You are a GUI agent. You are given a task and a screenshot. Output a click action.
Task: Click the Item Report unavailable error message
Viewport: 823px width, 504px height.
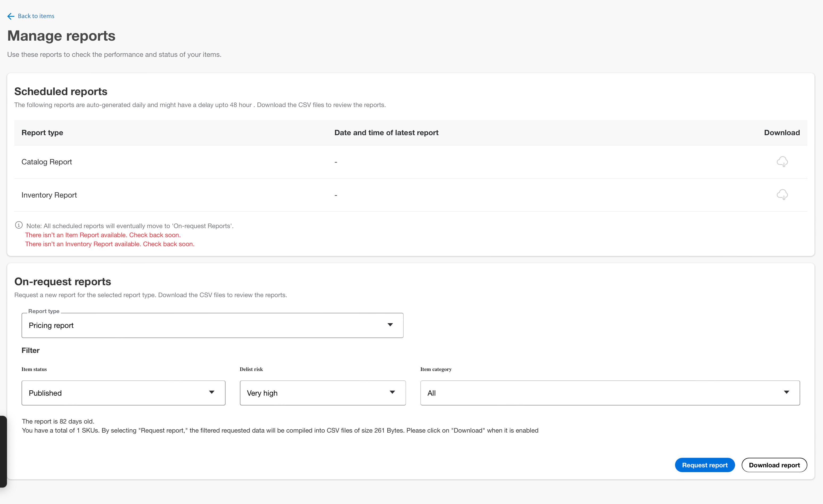103,235
